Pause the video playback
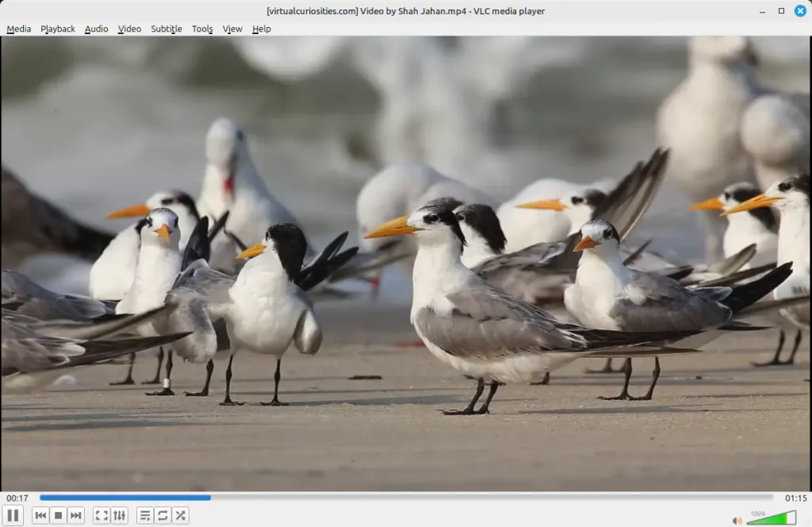 (13, 516)
